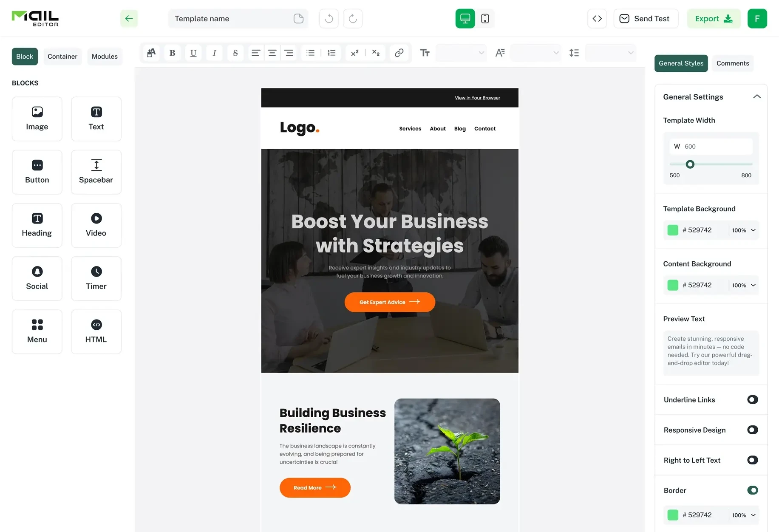Click the Export button

pyautogui.click(x=713, y=19)
